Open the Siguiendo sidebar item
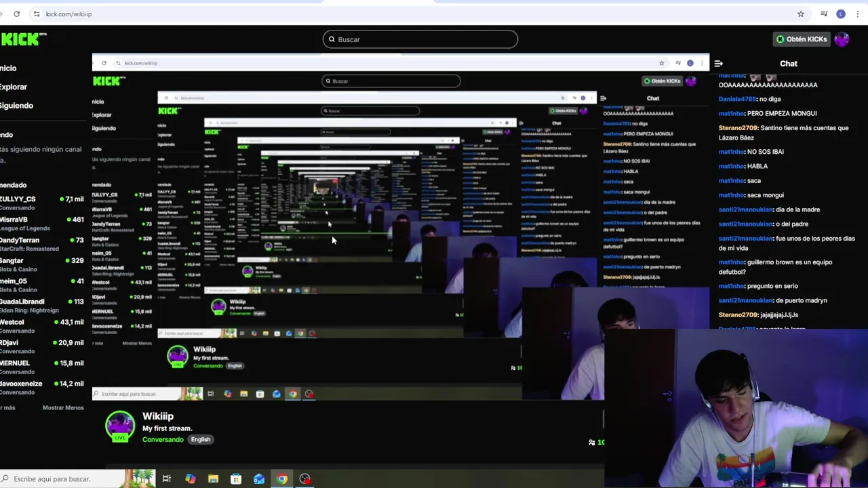 click(x=16, y=106)
